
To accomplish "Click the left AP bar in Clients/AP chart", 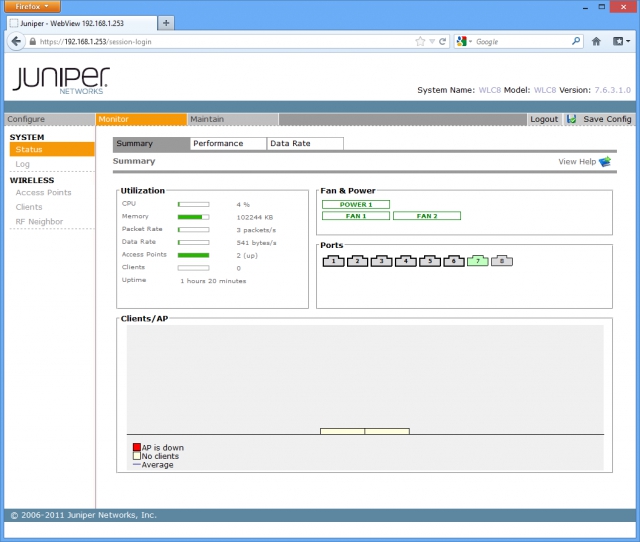I will [x=342, y=431].
